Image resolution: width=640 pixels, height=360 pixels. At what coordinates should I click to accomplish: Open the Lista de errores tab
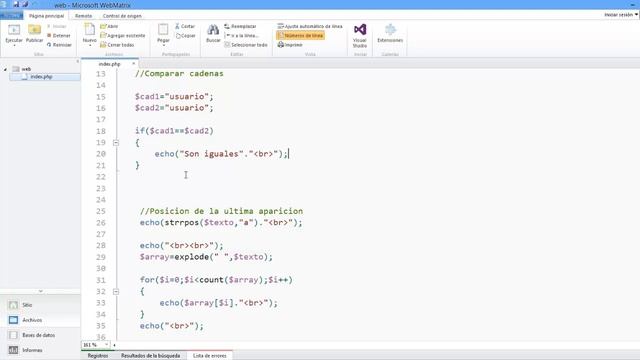point(209,356)
